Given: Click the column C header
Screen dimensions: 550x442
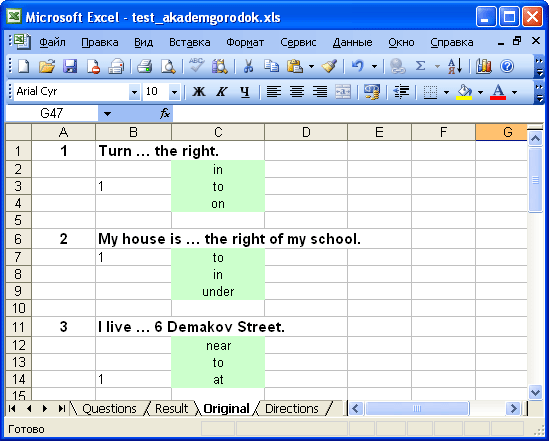Looking at the screenshot, I should 218,132.
